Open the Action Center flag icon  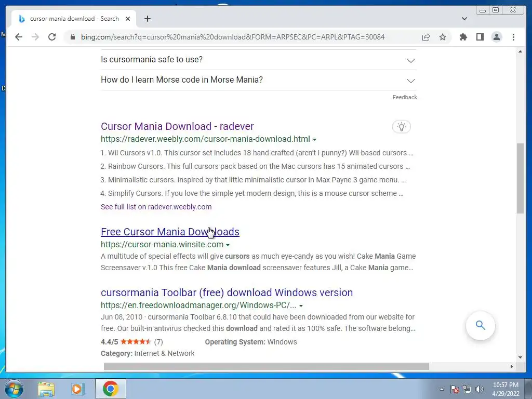[454, 389]
